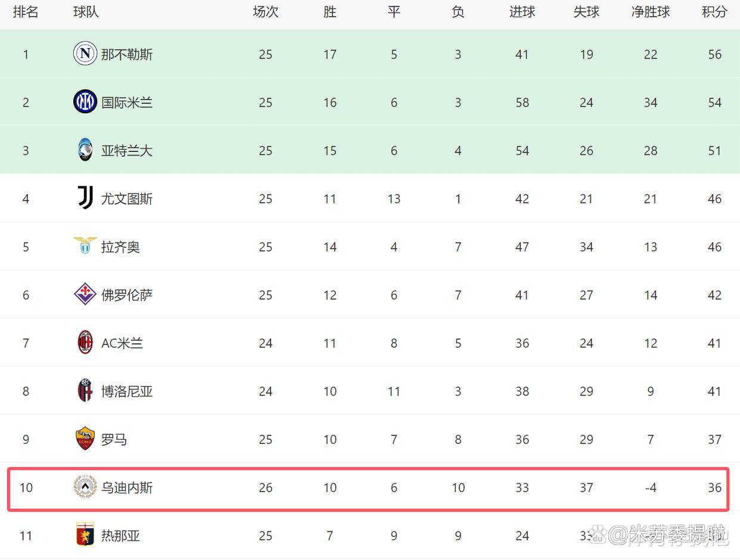Click the Bologna club crest

tap(85, 391)
